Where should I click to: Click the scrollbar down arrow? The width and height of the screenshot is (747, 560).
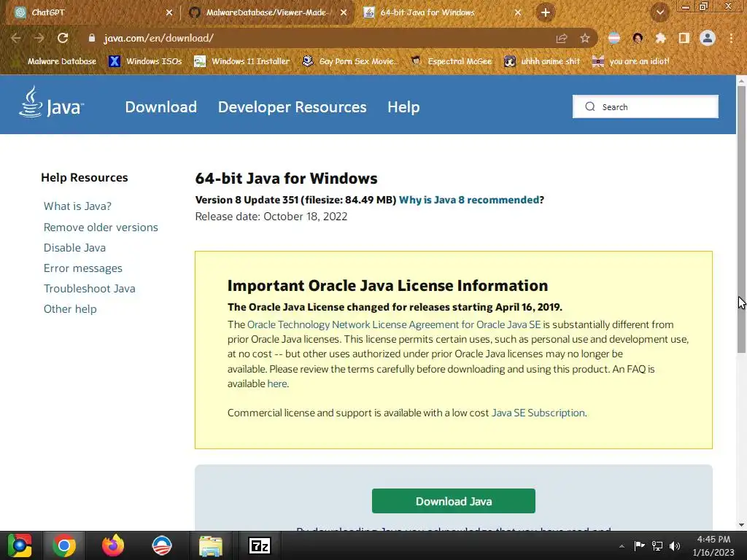741,525
